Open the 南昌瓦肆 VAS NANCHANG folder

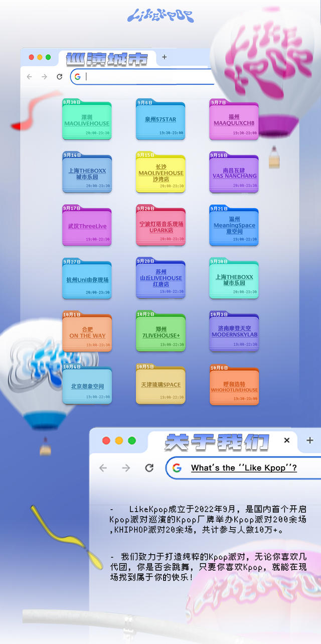(234, 173)
